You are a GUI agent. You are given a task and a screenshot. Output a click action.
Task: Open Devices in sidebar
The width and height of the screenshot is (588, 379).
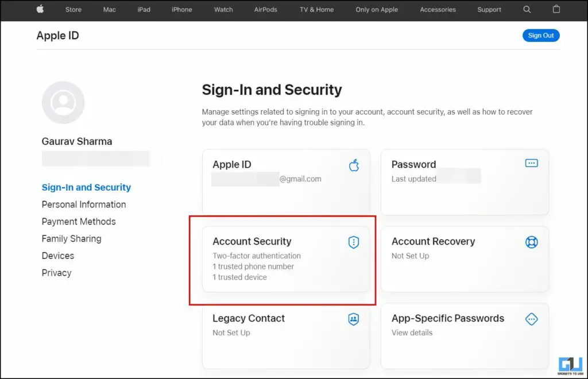(x=58, y=256)
